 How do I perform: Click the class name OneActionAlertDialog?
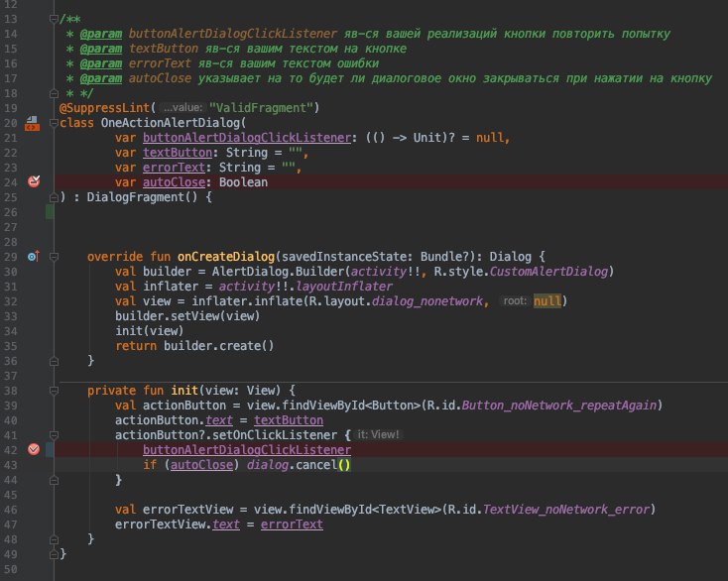[171, 123]
